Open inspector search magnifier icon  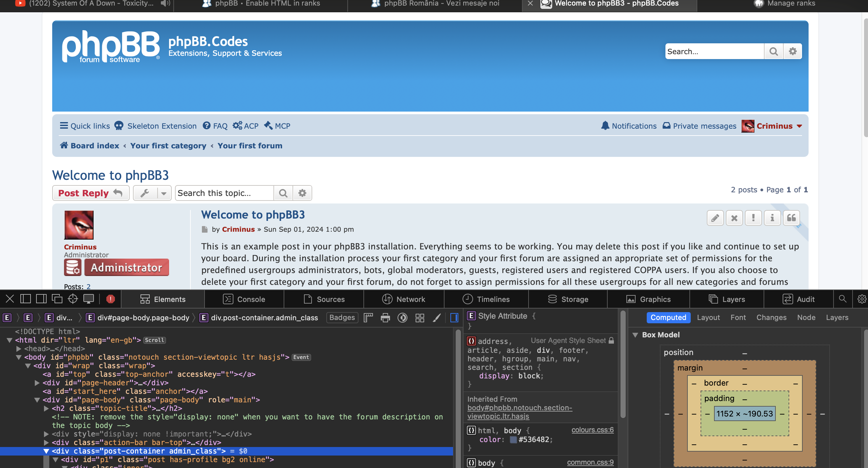[842, 299]
